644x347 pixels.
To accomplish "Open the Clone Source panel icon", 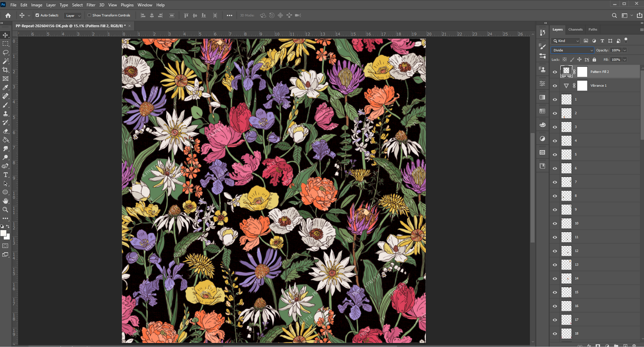I will (x=542, y=70).
